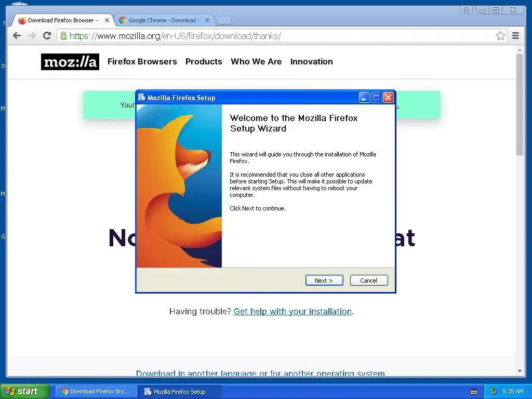Click the Welcome to the Mozilla Firefox heading
The image size is (532, 399).
294,123
